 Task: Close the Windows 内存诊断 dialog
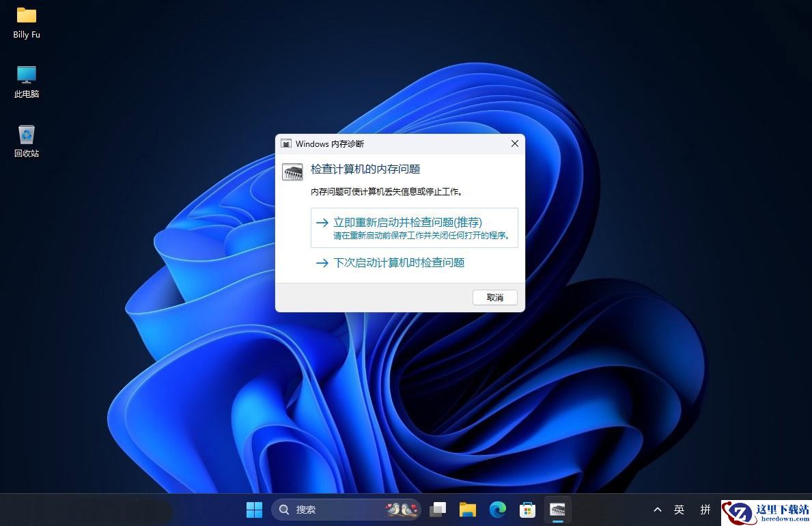coord(514,143)
